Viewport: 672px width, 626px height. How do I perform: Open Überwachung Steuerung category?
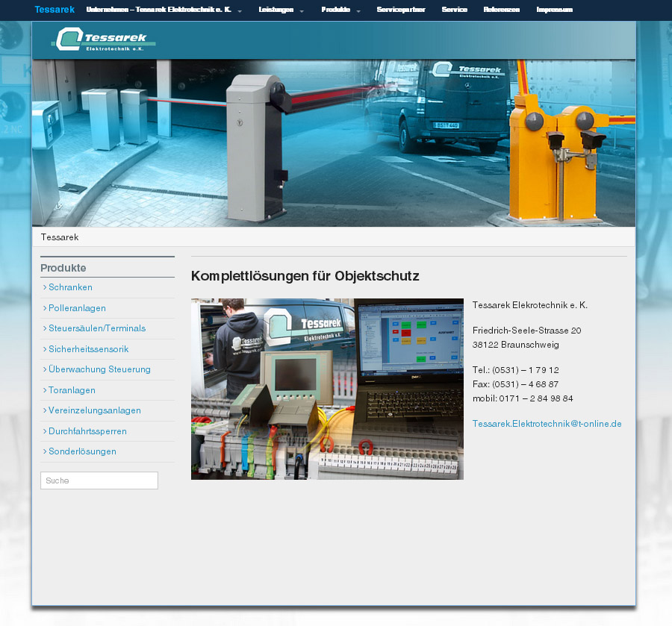pyautogui.click(x=99, y=369)
